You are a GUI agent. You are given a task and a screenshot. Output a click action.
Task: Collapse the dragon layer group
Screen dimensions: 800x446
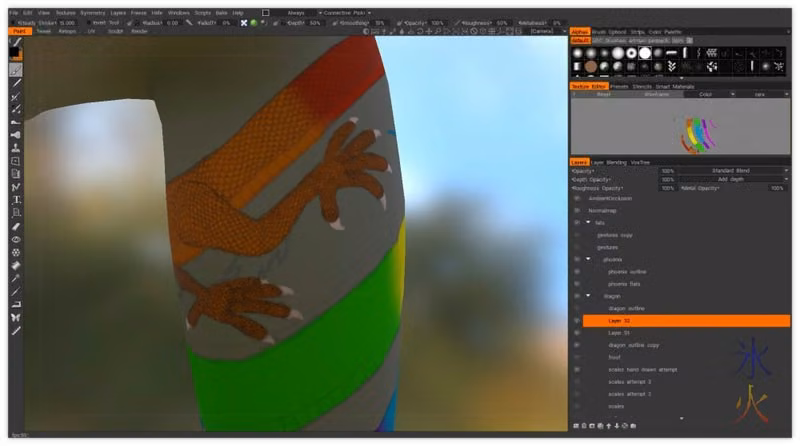(588, 296)
